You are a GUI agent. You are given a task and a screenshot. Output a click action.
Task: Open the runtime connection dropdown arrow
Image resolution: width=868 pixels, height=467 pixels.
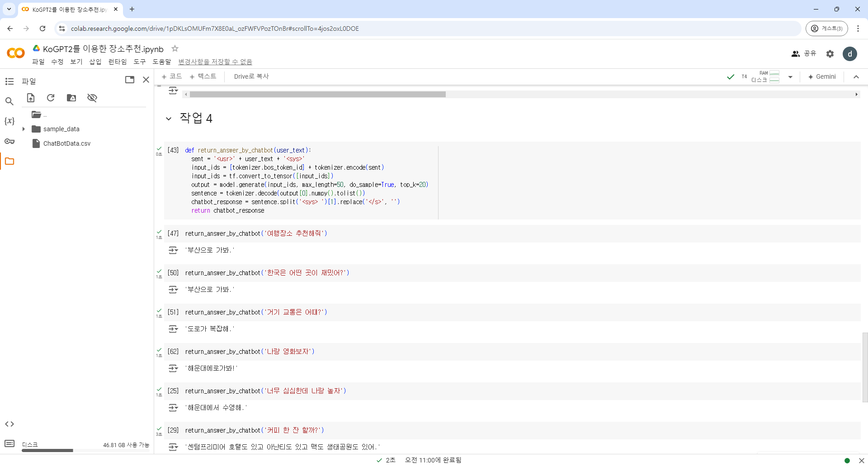(x=790, y=77)
